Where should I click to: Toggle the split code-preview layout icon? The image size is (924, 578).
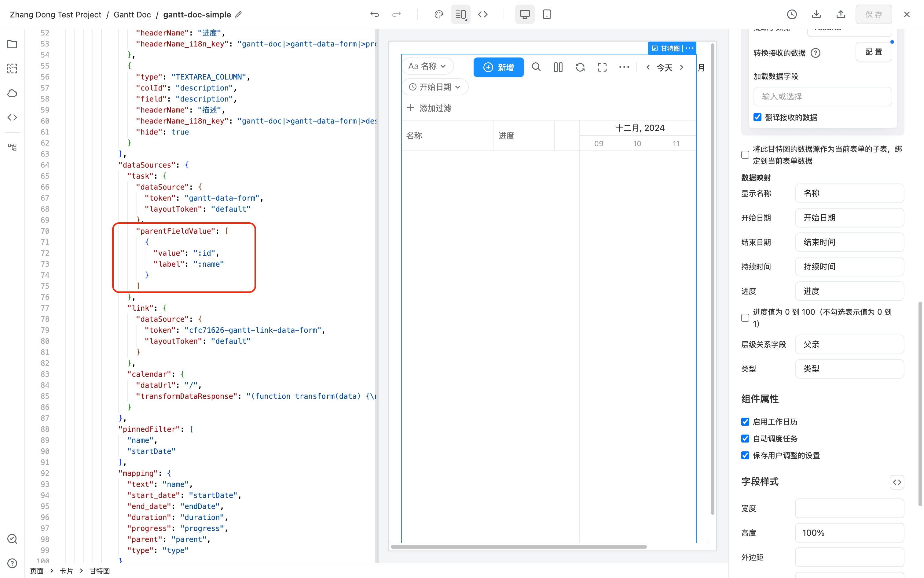[461, 15]
